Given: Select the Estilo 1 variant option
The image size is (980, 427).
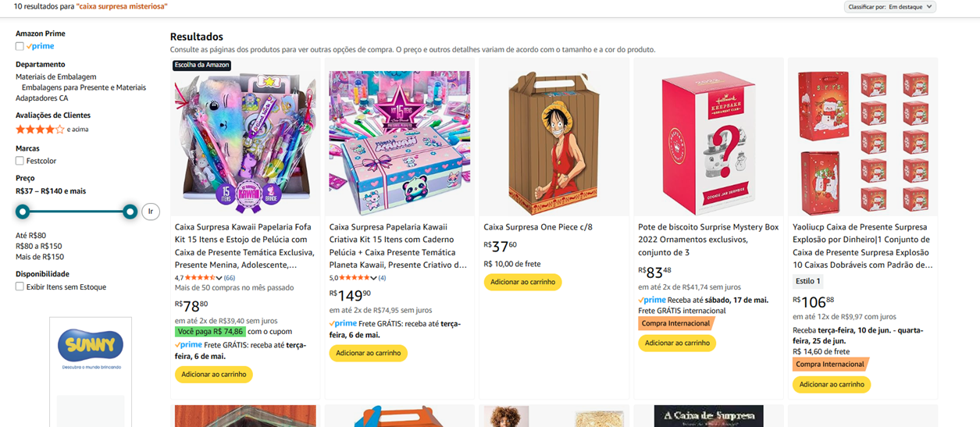Looking at the screenshot, I should coord(808,281).
